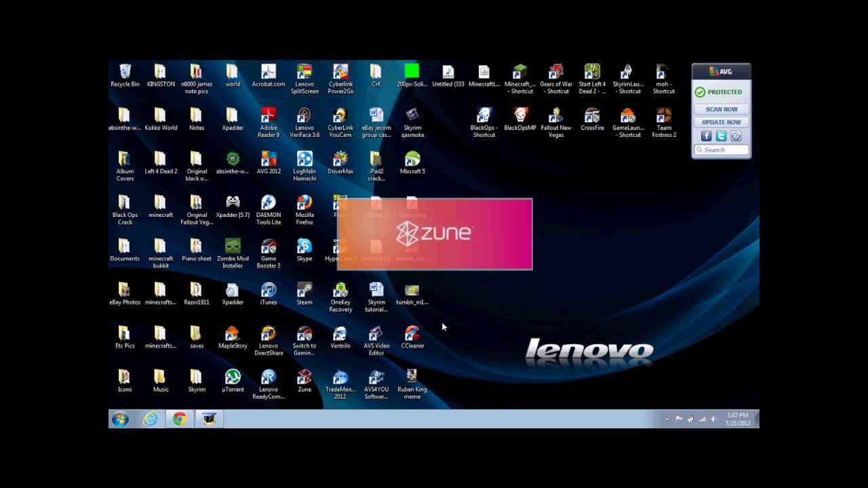Open Zombe Mod Installer
The image size is (868, 488).
[233, 253]
